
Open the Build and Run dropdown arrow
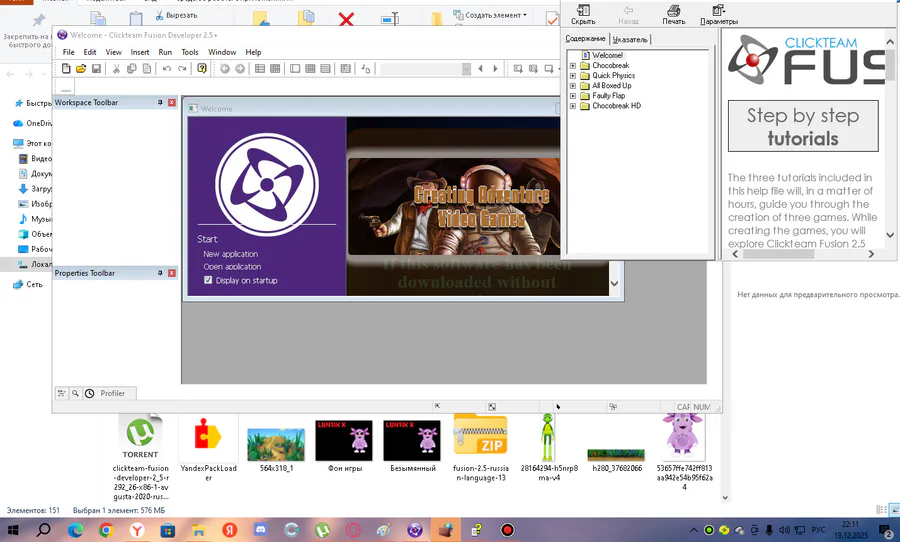tap(559, 69)
